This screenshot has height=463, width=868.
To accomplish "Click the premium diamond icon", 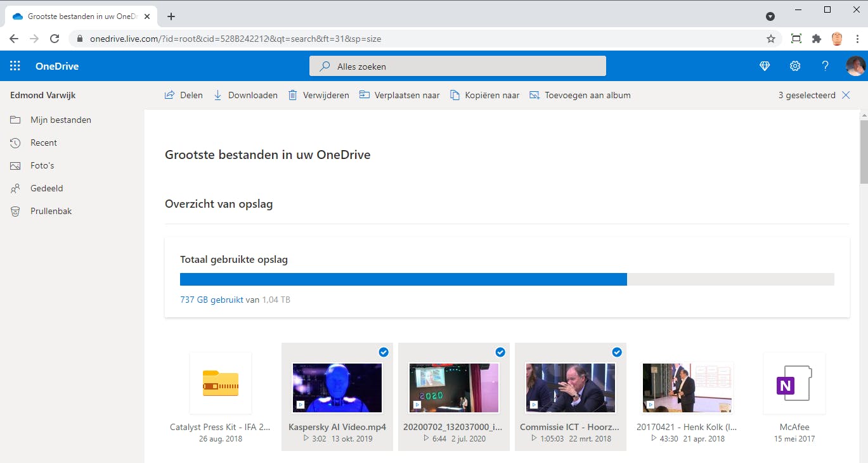I will click(x=765, y=66).
